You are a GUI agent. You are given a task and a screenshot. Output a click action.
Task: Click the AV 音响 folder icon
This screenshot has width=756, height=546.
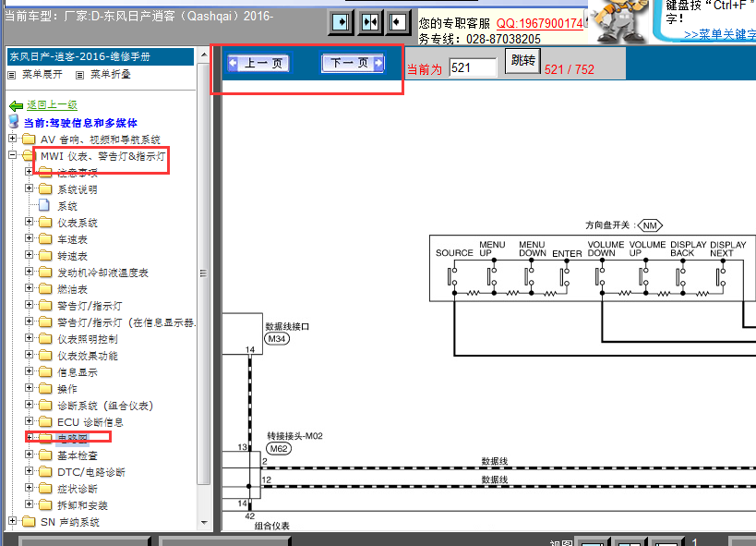point(29,139)
